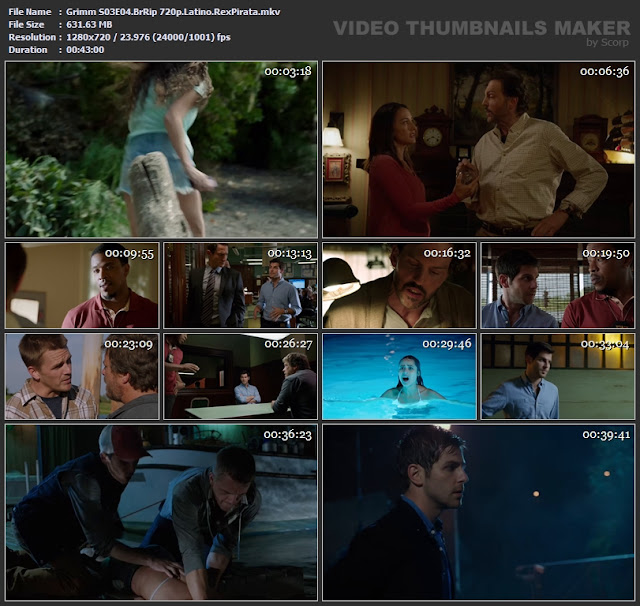The width and height of the screenshot is (640, 606).
Task: Open the night scene at 00:39:41
Action: pos(478,512)
